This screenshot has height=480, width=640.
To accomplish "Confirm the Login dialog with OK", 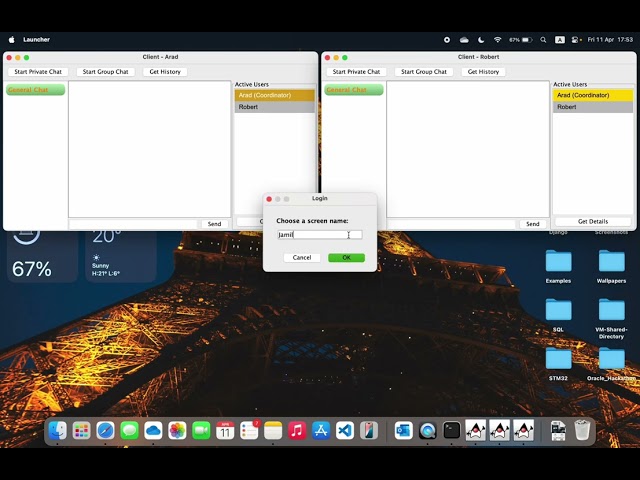I will pos(346,258).
